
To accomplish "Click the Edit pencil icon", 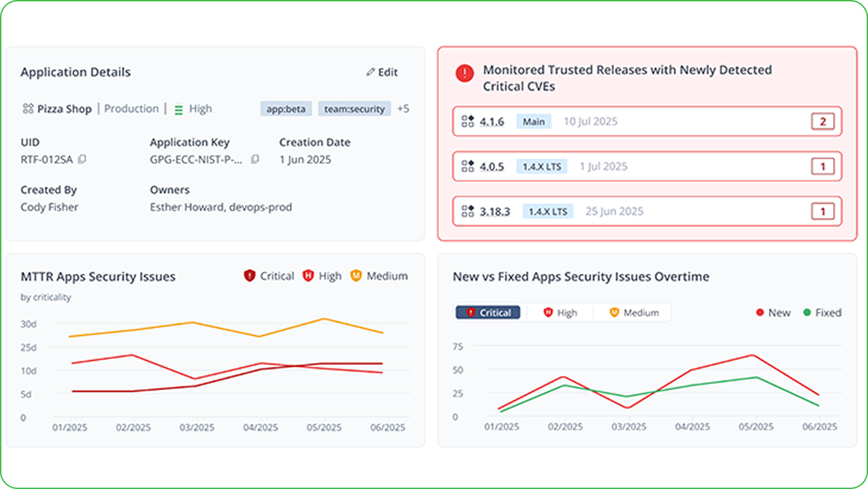I will (x=371, y=72).
